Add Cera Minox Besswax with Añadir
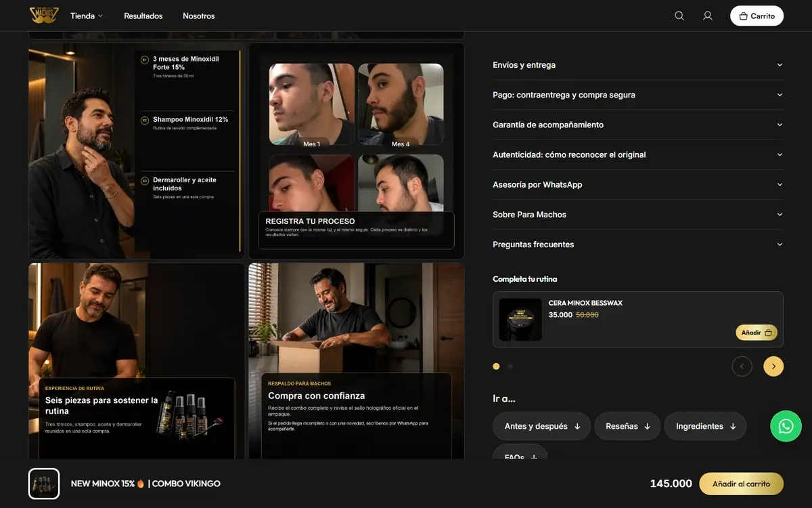812x508 pixels. (x=757, y=333)
